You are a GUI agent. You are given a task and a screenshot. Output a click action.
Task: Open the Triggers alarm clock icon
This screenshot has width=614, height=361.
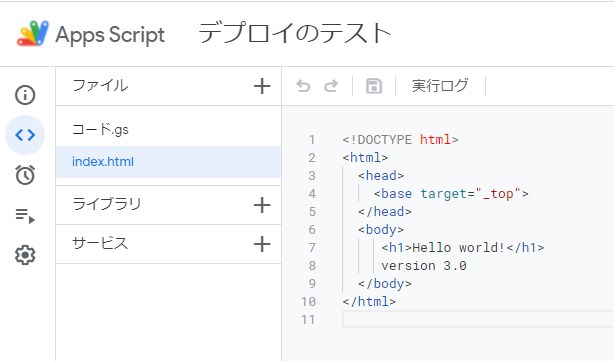[x=25, y=175]
